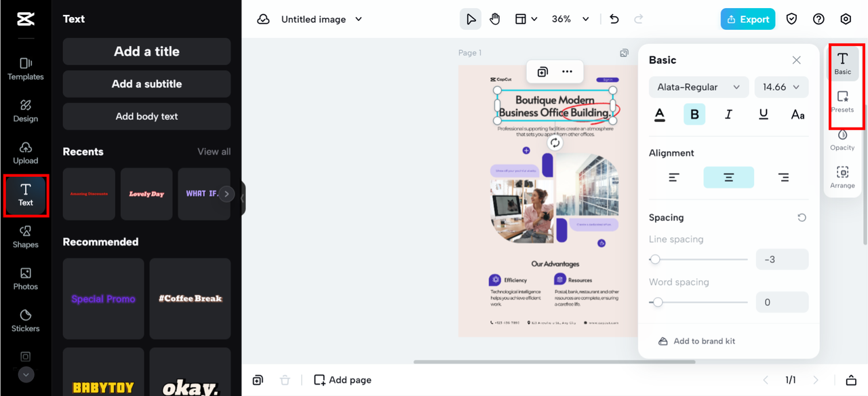
Task: Align text right
Action: 783,178
